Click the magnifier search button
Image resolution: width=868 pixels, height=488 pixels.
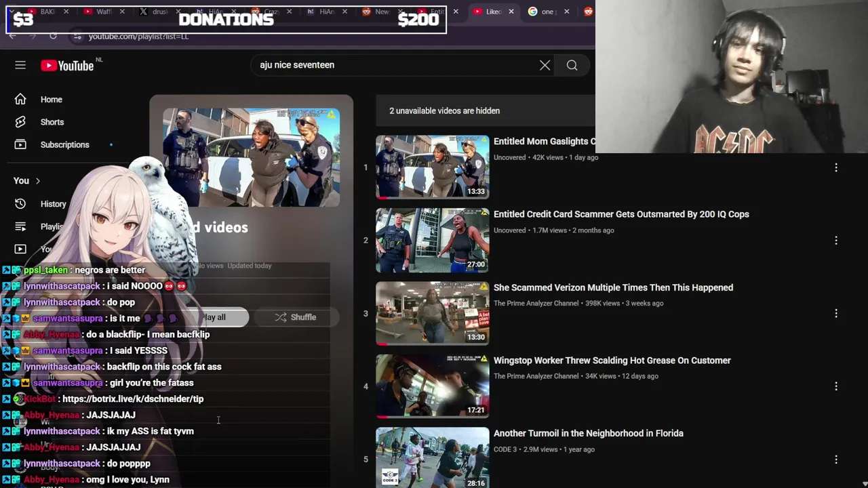(572, 65)
